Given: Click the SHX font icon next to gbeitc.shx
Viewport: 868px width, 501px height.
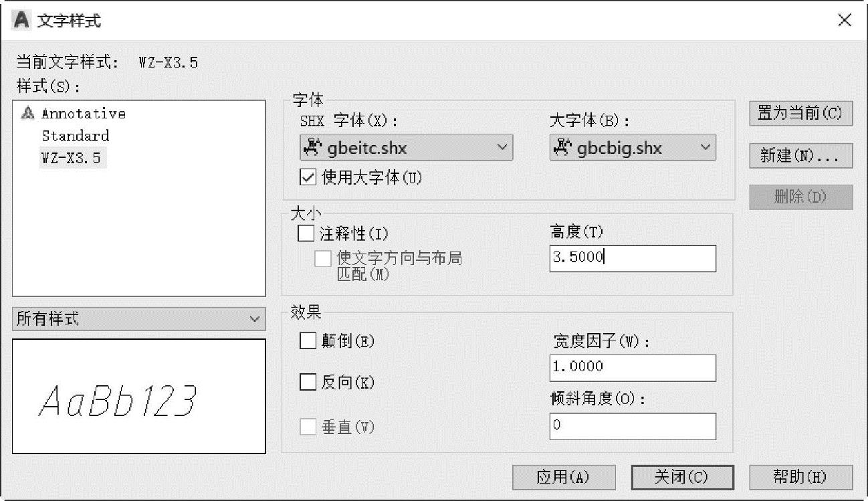Looking at the screenshot, I should [x=313, y=148].
